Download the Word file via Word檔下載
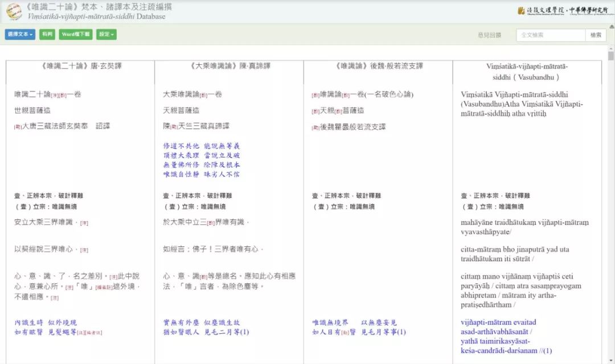The width and height of the screenshot is (615, 364). [x=76, y=35]
